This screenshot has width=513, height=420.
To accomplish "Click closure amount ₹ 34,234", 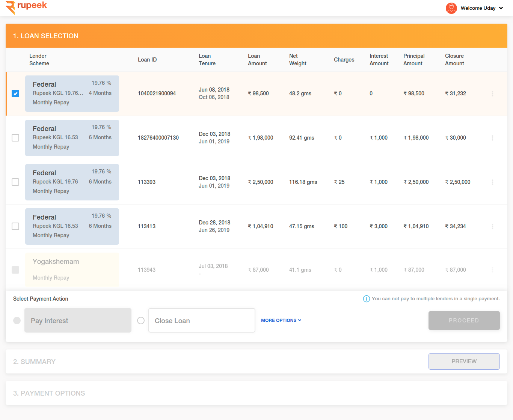I will (x=456, y=226).
